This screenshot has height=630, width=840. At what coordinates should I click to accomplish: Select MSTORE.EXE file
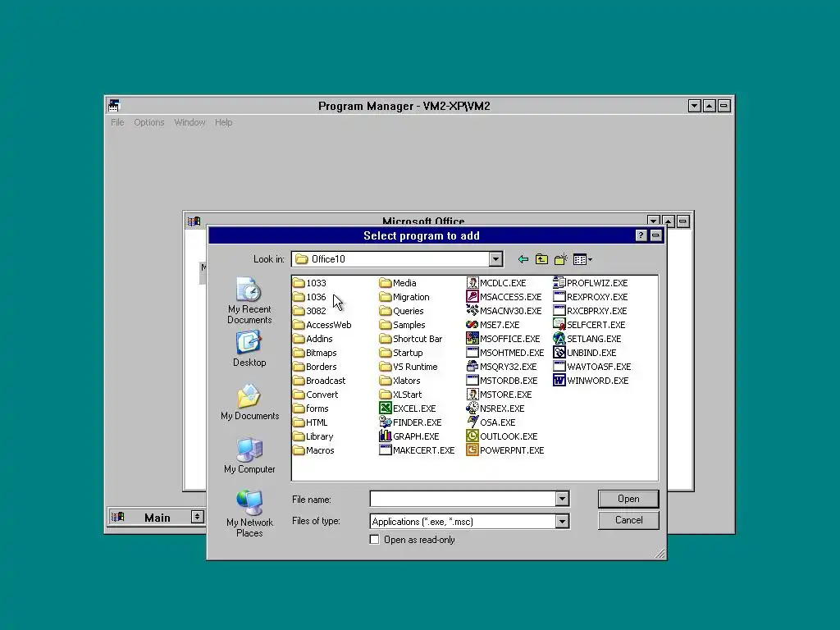(500, 395)
